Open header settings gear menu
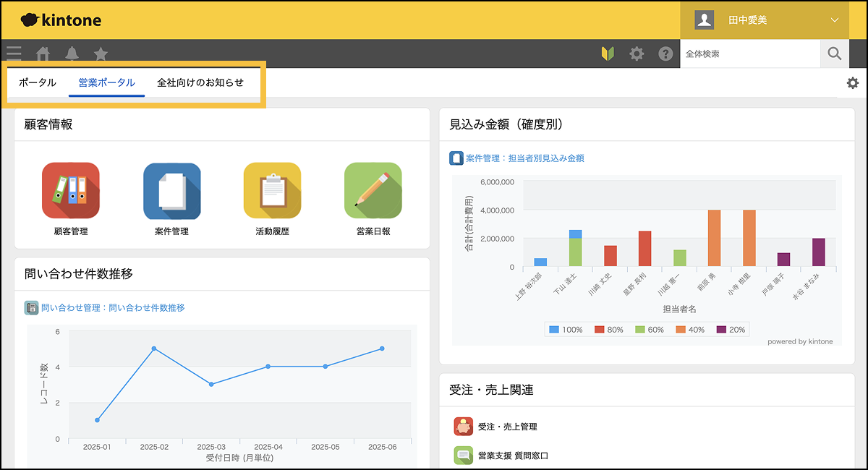Screen dimensions: 868x470 click(x=637, y=54)
